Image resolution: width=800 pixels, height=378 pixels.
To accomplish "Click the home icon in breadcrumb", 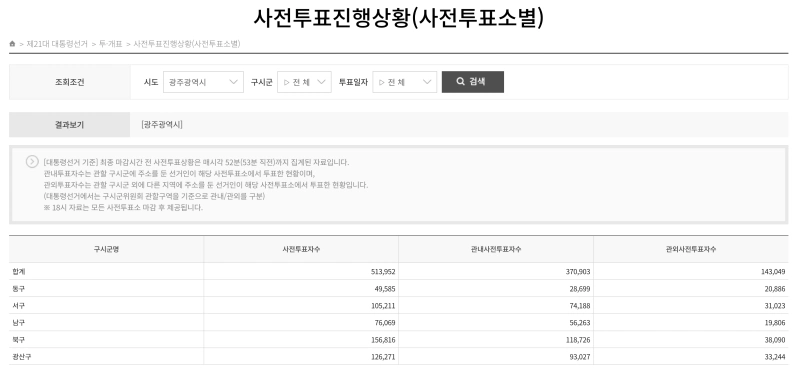I will click(x=12, y=44).
